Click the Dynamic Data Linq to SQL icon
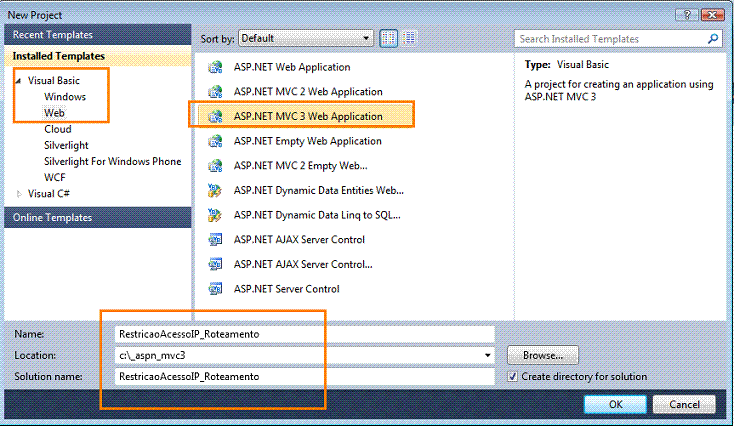The height and width of the screenshot is (426, 734). click(215, 215)
